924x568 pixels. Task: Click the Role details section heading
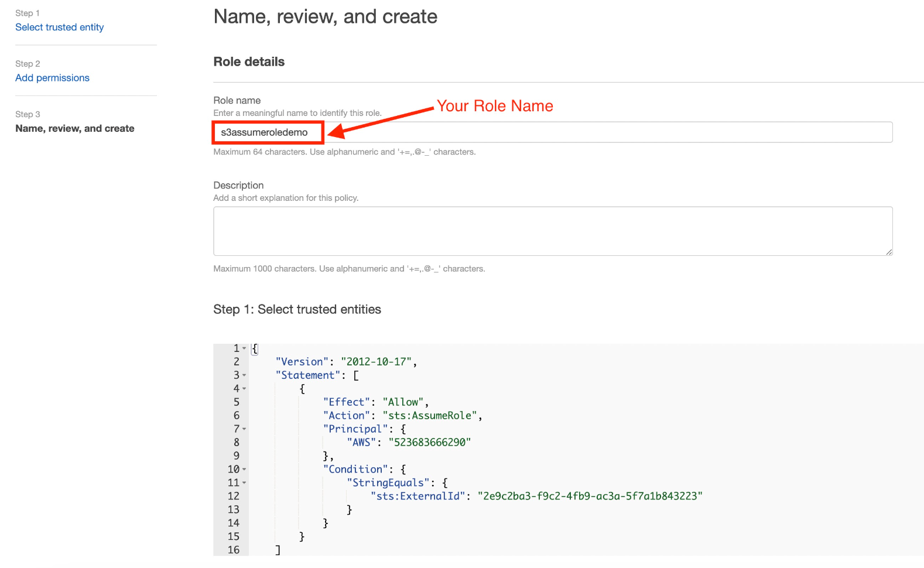[249, 62]
